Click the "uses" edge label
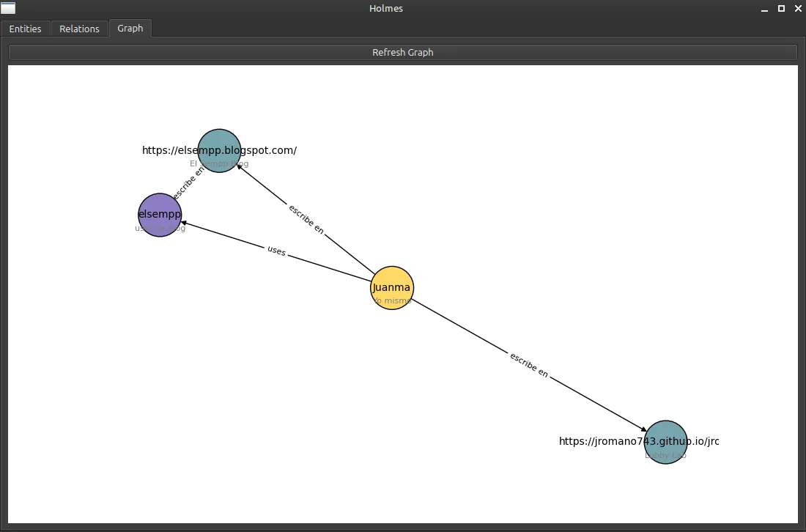The height and width of the screenshot is (532, 806). [x=276, y=251]
